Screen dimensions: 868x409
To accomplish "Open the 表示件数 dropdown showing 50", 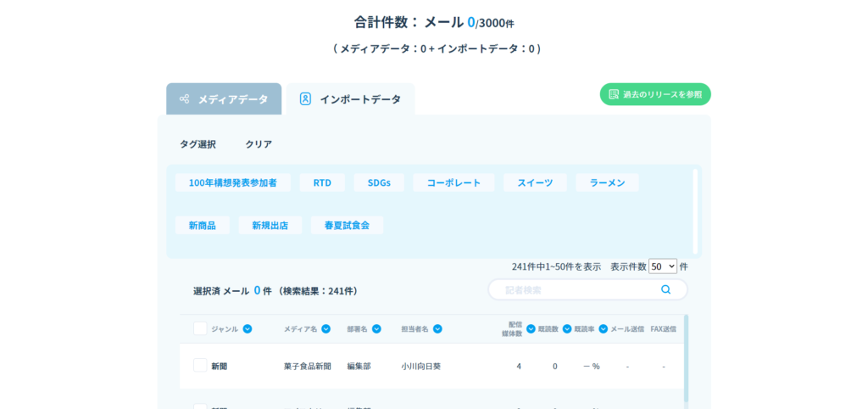I will coord(662,266).
